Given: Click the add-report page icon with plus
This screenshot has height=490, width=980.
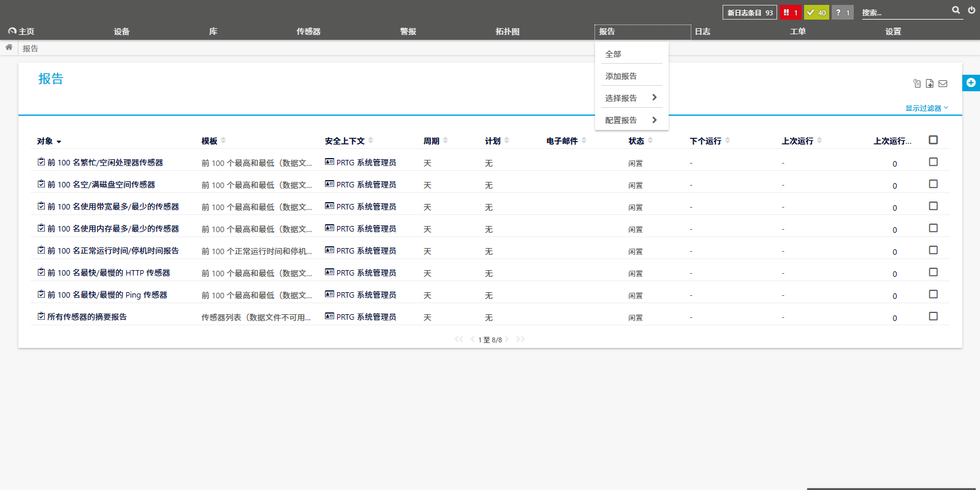Looking at the screenshot, I should [930, 84].
